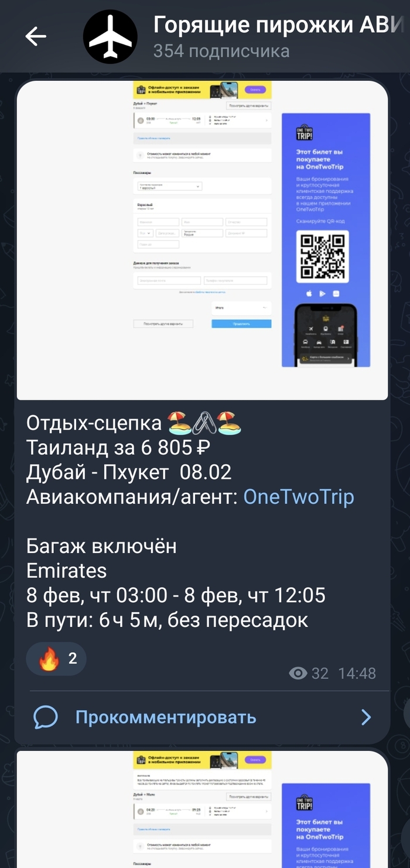
Task: Open the second post's booking screenshot
Action: (202, 809)
